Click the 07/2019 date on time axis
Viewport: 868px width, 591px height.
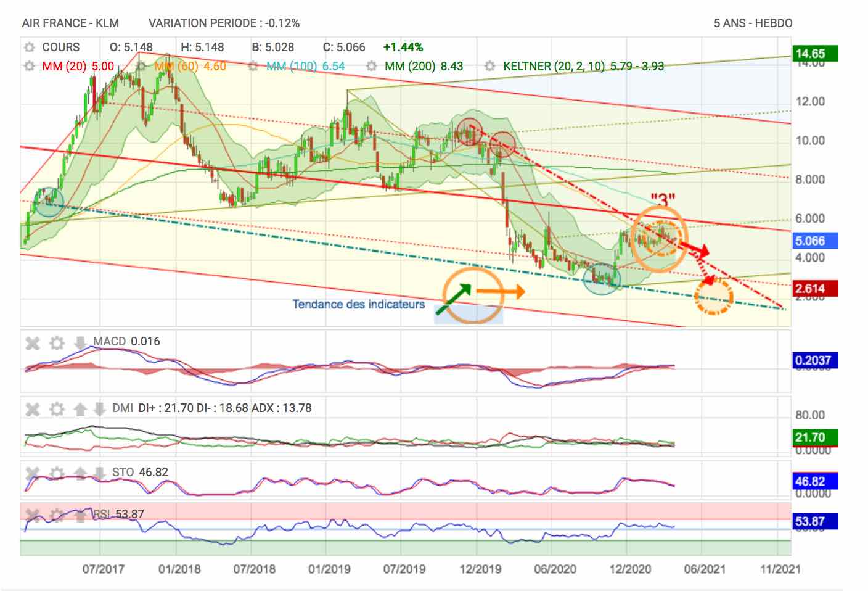click(404, 569)
